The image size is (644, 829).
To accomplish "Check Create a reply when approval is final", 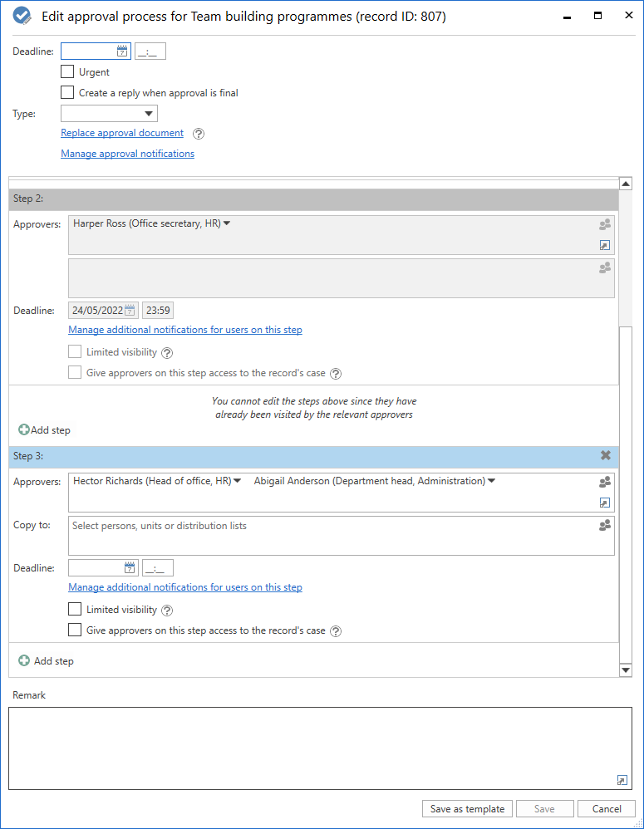I will pyautogui.click(x=67, y=93).
